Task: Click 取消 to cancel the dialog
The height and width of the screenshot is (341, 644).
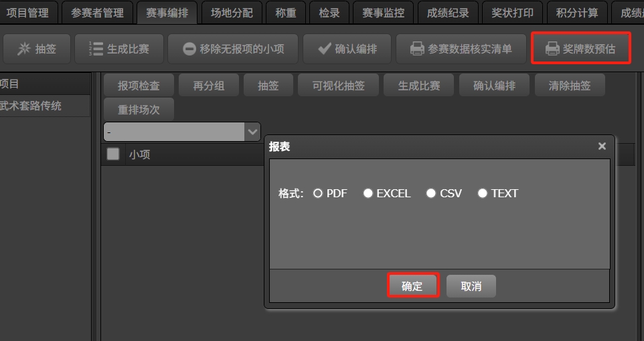Action: pyautogui.click(x=471, y=286)
